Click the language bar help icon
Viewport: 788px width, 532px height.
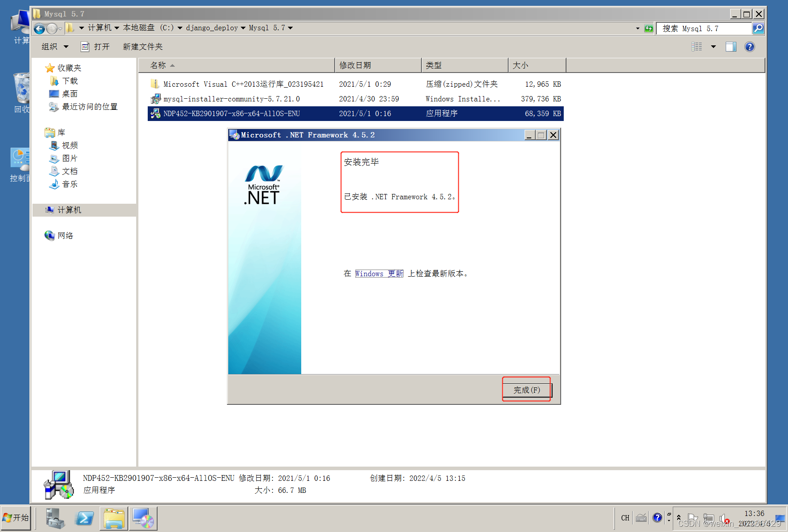(x=657, y=518)
